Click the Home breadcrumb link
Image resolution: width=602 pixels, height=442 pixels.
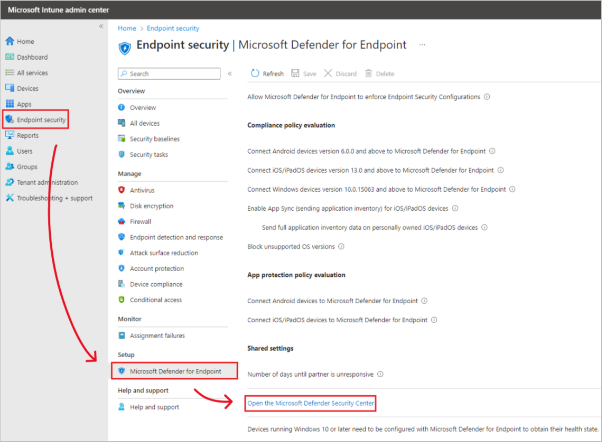pyautogui.click(x=127, y=28)
